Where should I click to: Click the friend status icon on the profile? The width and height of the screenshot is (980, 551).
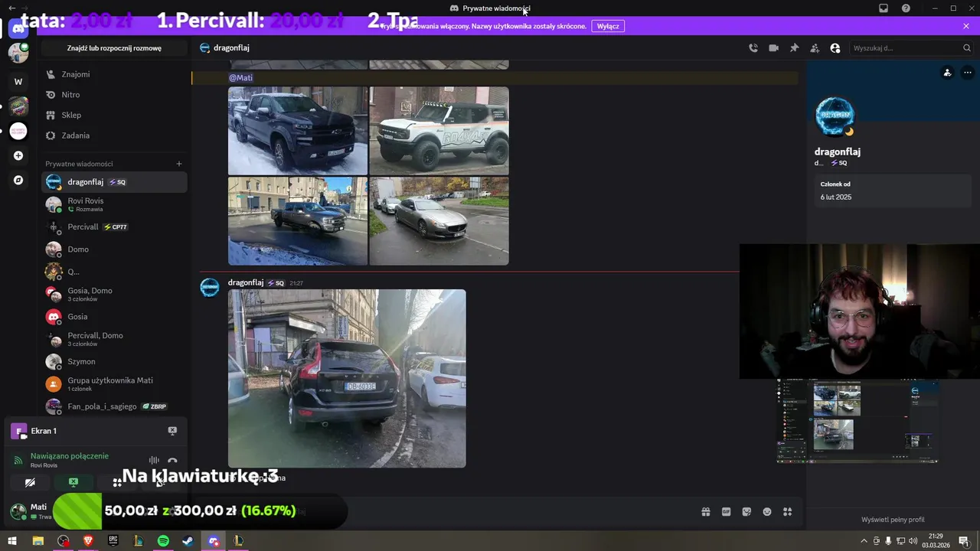coord(947,73)
